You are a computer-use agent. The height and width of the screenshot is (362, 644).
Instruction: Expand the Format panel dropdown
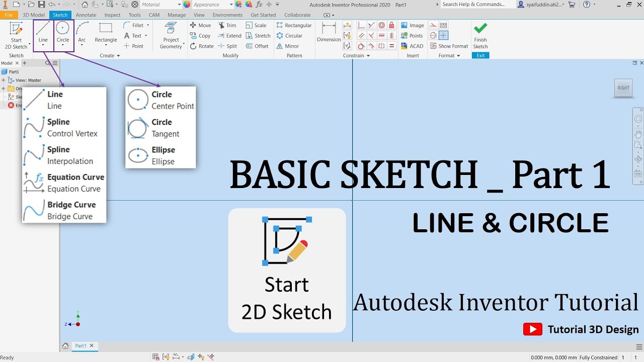pyautogui.click(x=449, y=56)
